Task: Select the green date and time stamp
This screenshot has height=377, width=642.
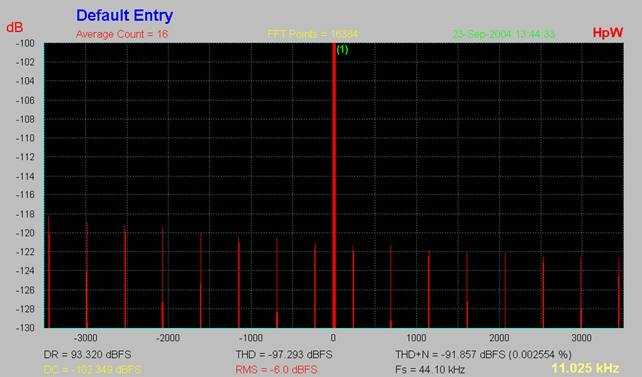Action: pyautogui.click(x=504, y=34)
